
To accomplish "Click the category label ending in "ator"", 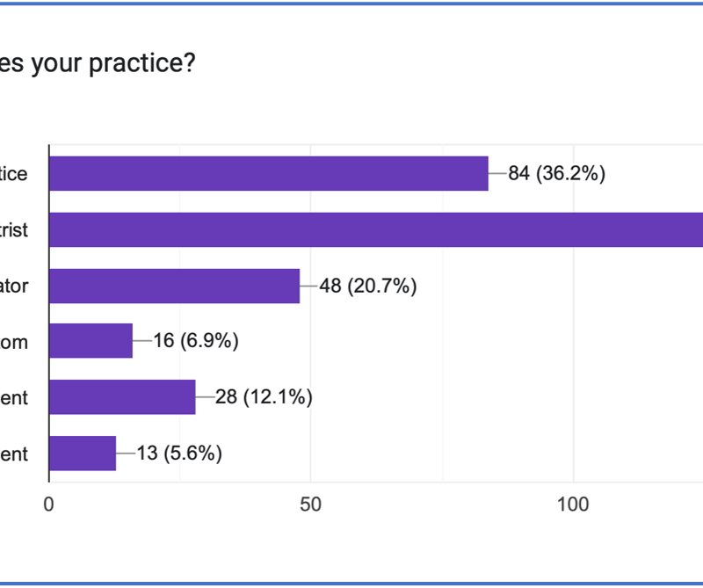I will point(14,286).
